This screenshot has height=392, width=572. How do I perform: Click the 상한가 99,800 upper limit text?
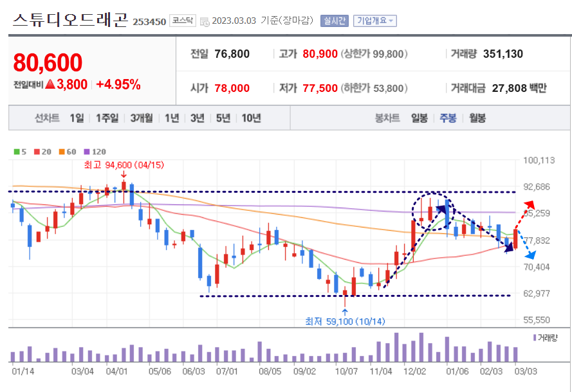[x=374, y=54]
